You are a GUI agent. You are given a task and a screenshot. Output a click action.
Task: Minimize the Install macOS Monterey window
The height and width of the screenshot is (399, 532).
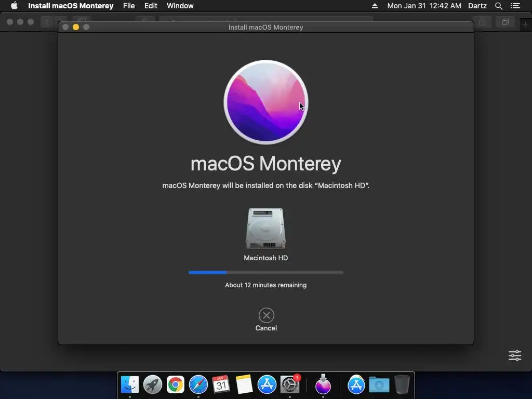point(76,27)
